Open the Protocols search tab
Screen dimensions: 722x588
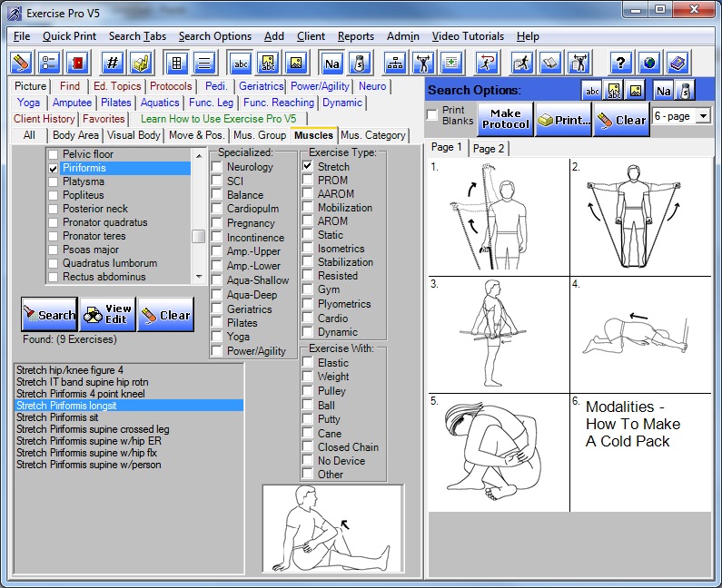point(171,86)
